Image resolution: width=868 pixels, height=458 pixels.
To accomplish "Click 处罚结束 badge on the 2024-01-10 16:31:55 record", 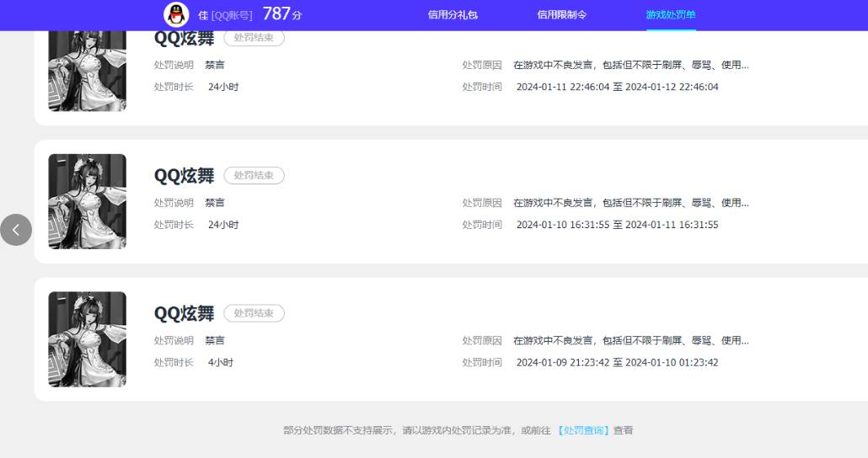I will (254, 175).
